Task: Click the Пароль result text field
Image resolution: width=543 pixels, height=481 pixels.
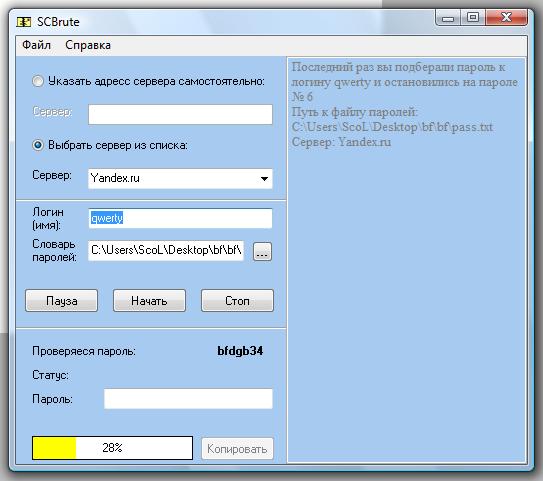Action: click(188, 399)
